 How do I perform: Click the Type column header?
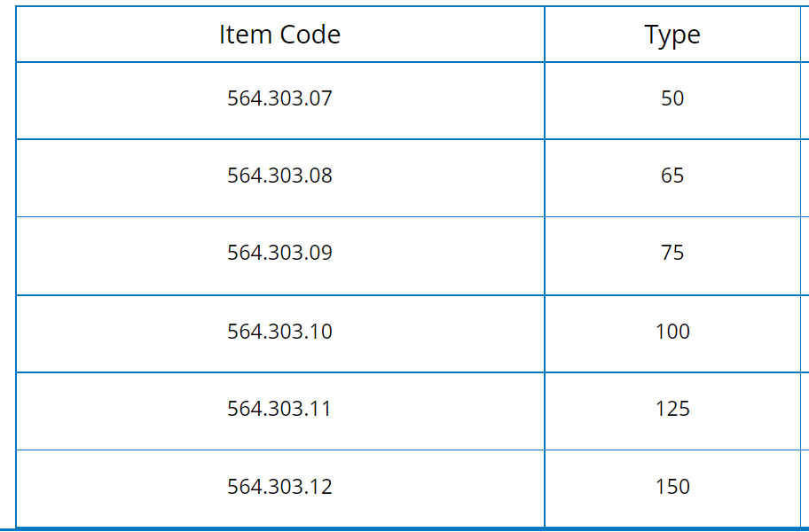pos(672,35)
